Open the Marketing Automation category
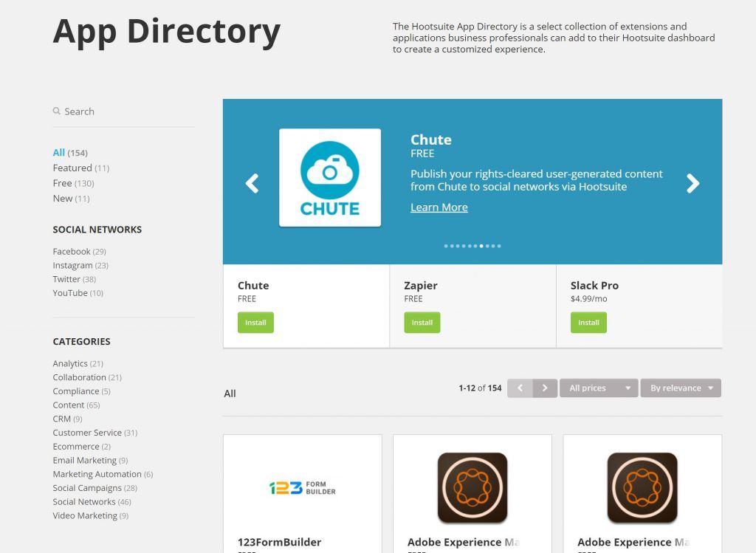The width and height of the screenshot is (756, 553). tap(103, 475)
